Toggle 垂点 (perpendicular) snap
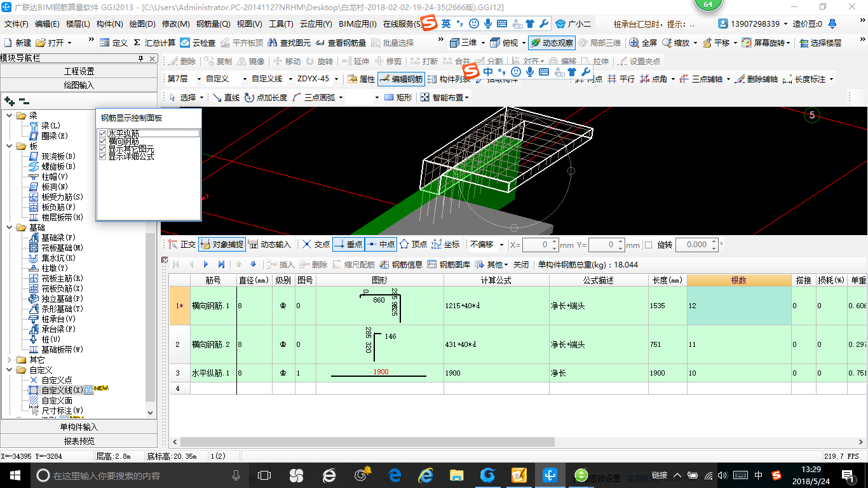868x488 pixels. pos(348,245)
